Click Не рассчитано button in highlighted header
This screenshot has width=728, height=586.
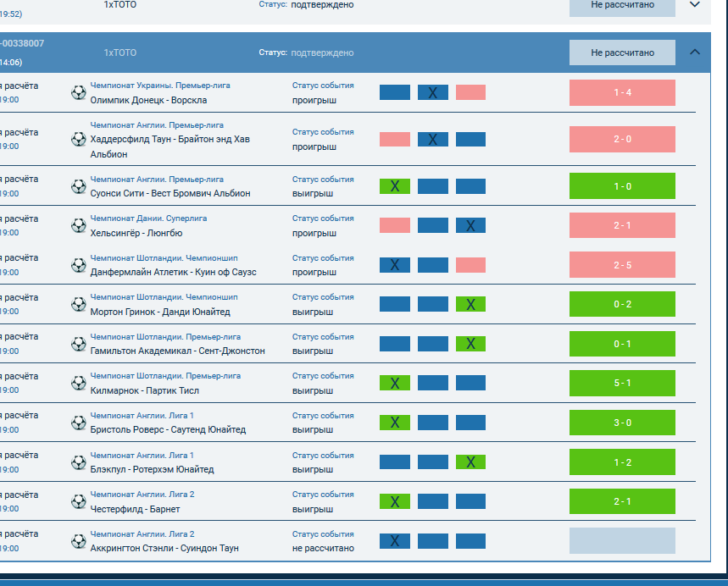[x=622, y=53]
